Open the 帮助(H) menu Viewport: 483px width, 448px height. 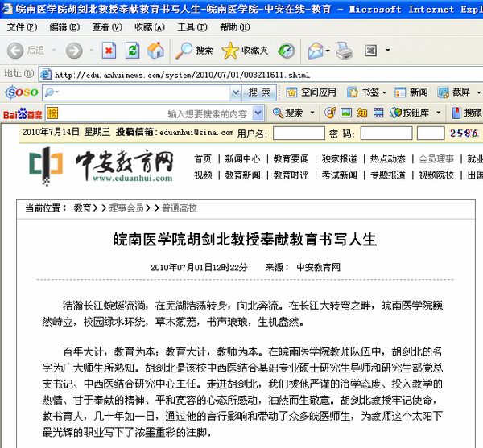click(234, 27)
